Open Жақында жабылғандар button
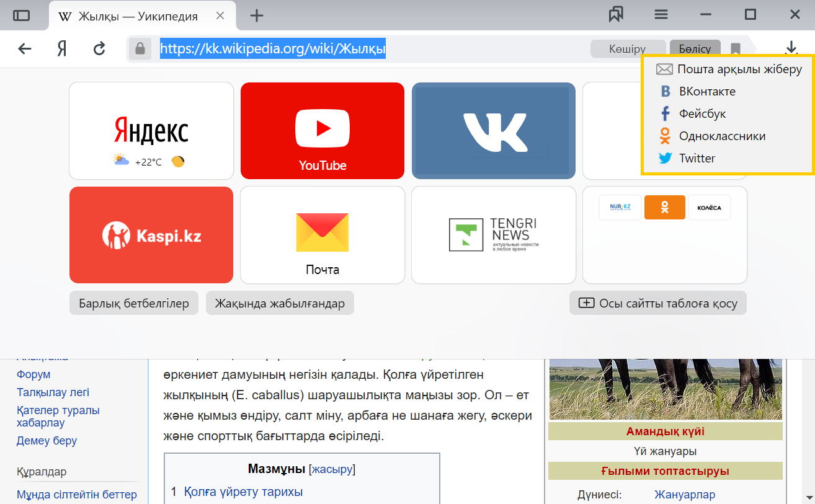This screenshot has width=815, height=504. coord(280,303)
